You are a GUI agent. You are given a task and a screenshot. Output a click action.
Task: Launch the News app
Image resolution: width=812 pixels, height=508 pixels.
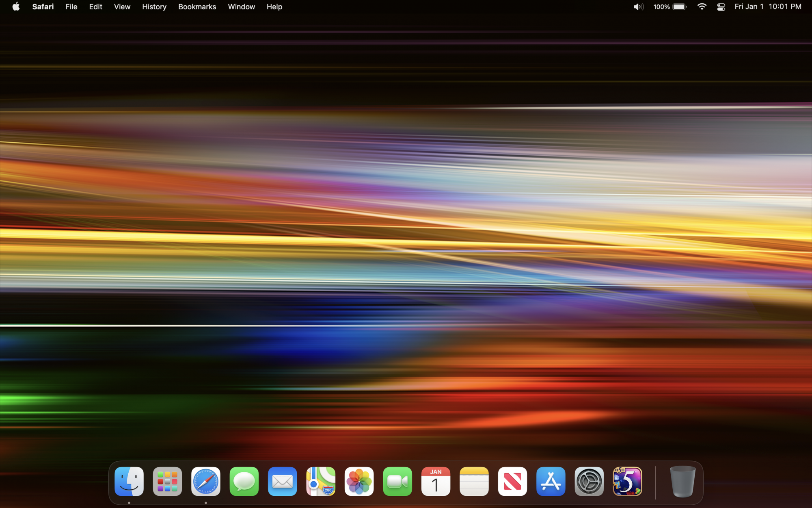click(512, 482)
